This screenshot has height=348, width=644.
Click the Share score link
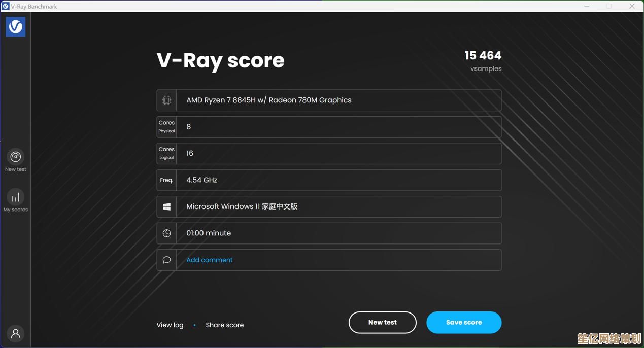225,325
